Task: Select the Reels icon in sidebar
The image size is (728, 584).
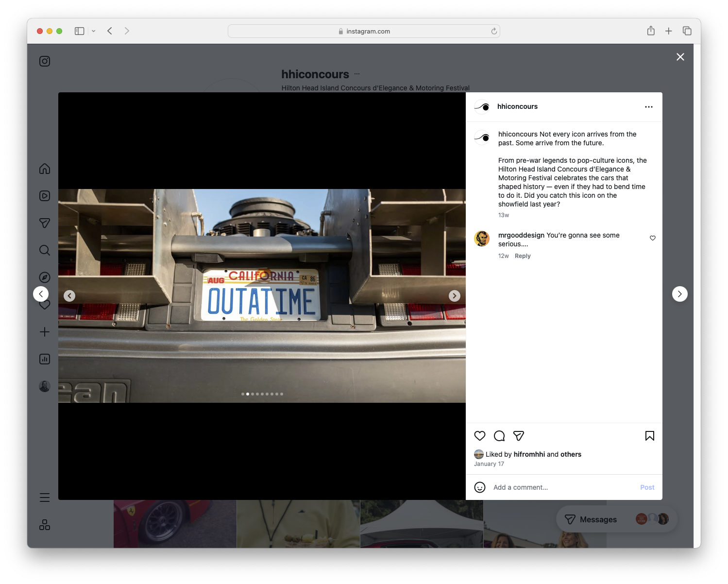Action: coord(44,196)
